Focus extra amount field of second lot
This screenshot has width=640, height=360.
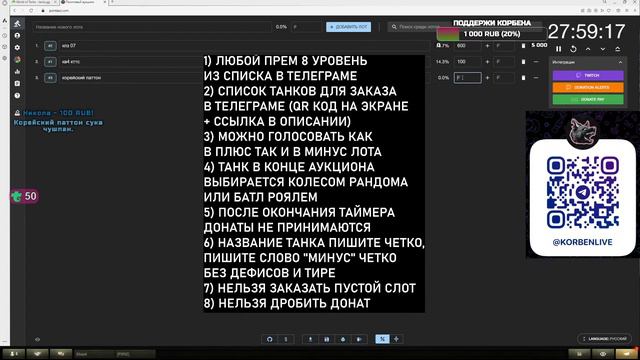pyautogui.click(x=504, y=62)
